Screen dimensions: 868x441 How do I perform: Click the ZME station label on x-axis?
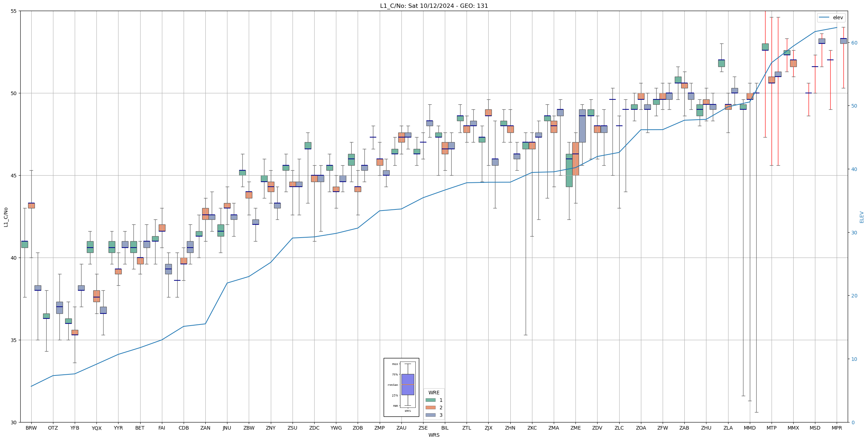click(575, 428)
